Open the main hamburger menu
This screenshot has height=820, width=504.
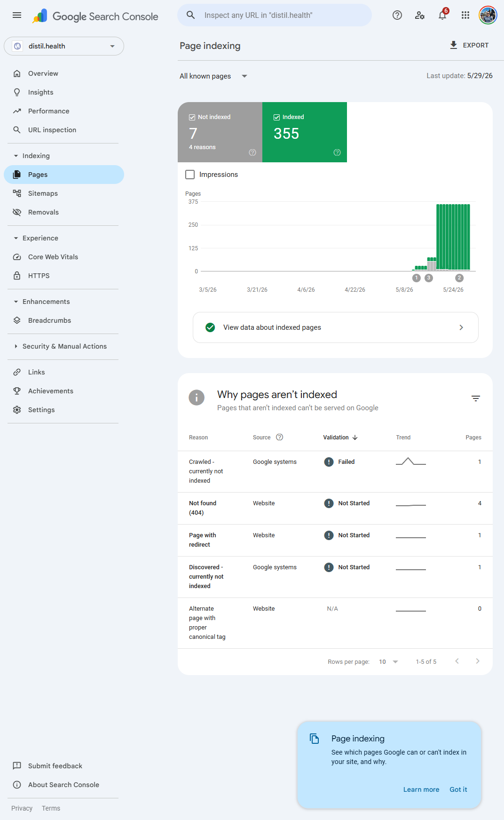pos(17,15)
